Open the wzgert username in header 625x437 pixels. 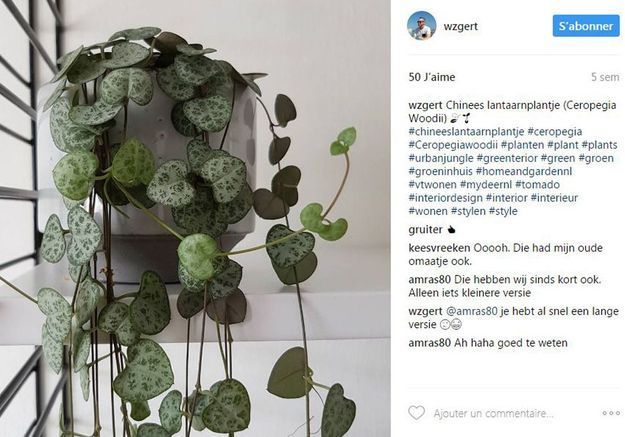[460, 26]
